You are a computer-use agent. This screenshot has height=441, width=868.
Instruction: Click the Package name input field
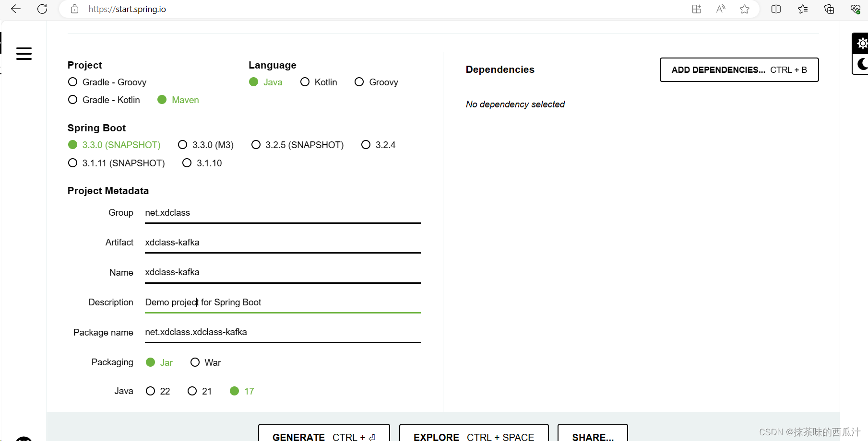tap(283, 332)
